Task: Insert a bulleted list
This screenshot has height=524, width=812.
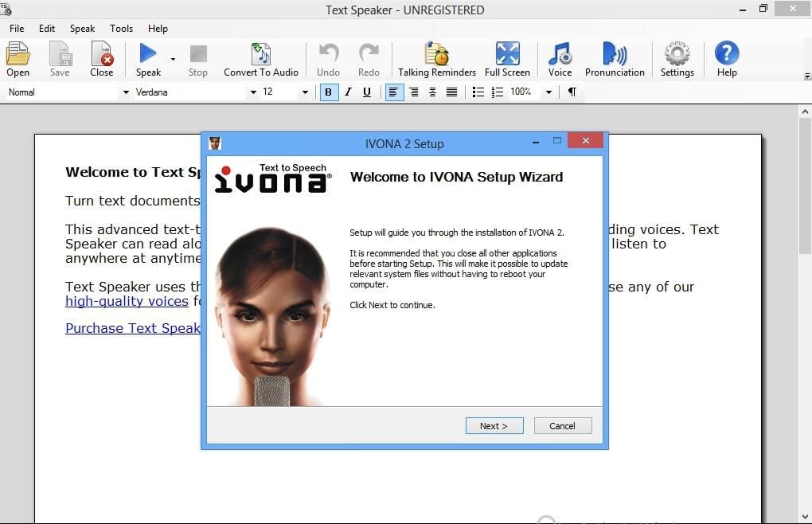Action: pyautogui.click(x=478, y=92)
